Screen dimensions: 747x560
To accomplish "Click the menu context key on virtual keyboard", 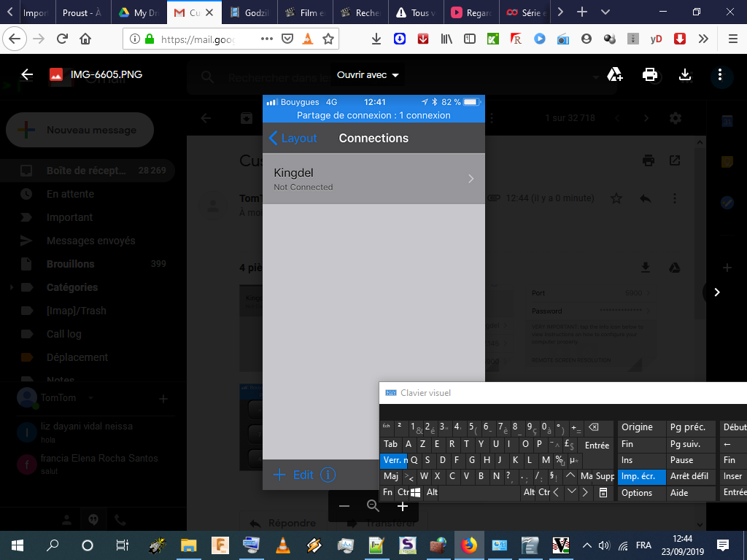I will pyautogui.click(x=603, y=492).
